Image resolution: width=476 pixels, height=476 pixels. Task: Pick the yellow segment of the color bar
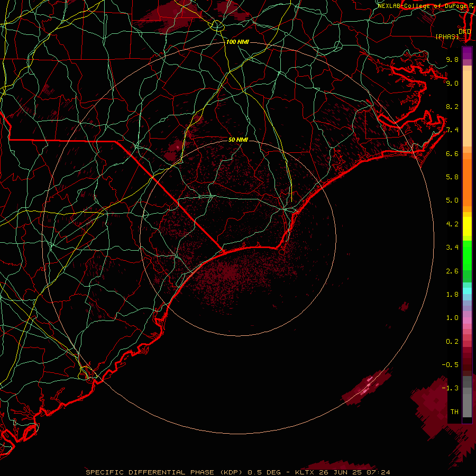[467, 226]
